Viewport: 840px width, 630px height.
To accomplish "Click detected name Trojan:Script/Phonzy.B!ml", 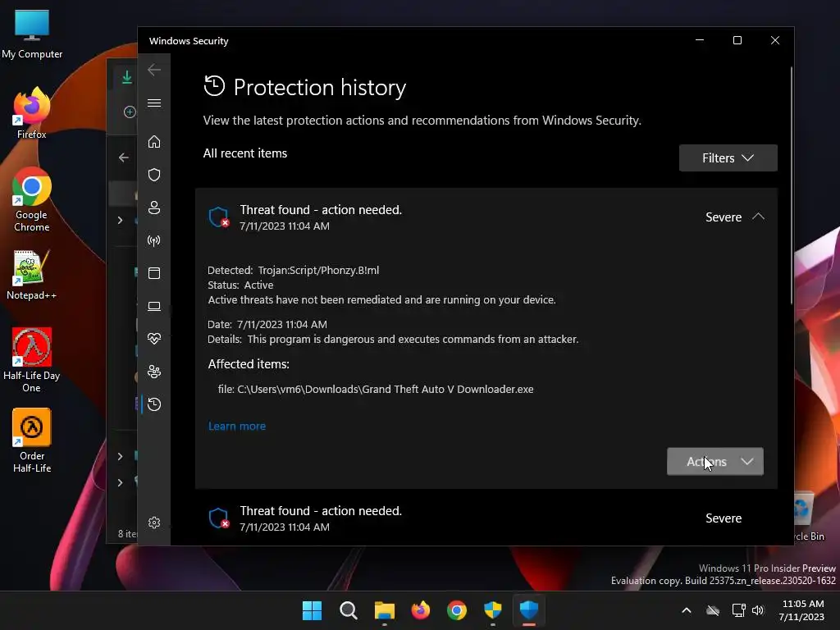I will (318, 270).
